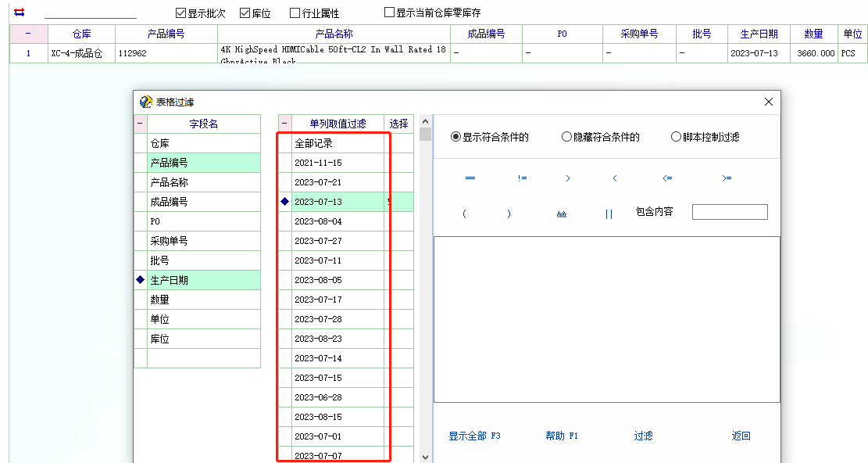Image resolution: width=868 pixels, height=463 pixels.
Task: Enable the 行业属性 checkbox
Action: (x=295, y=13)
